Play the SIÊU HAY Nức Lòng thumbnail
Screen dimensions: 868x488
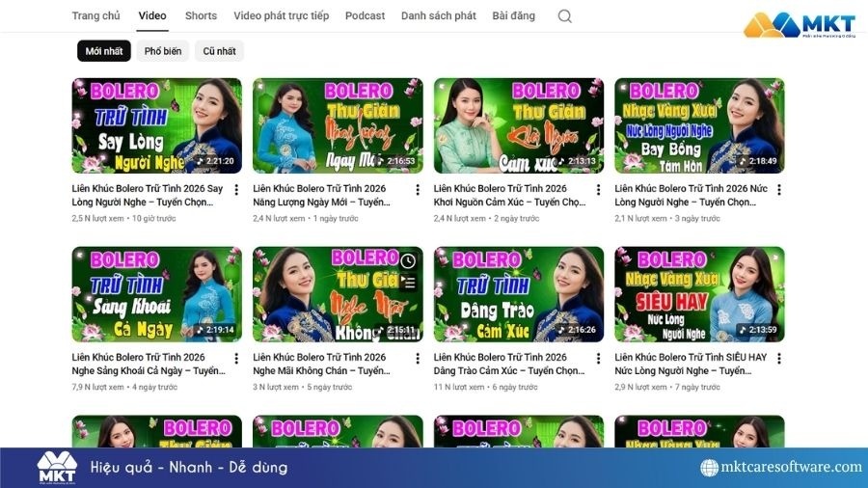coord(700,294)
